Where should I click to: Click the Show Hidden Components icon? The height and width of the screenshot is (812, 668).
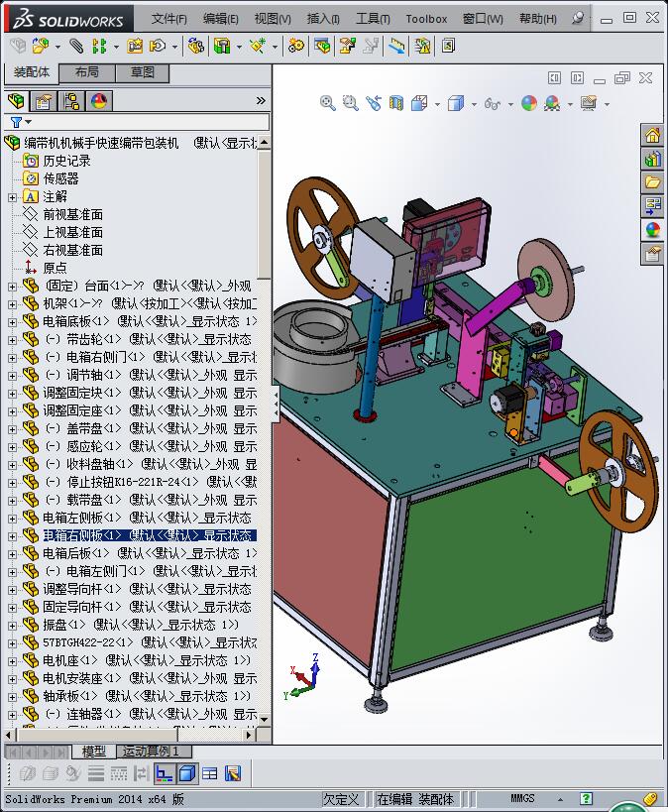[195, 46]
